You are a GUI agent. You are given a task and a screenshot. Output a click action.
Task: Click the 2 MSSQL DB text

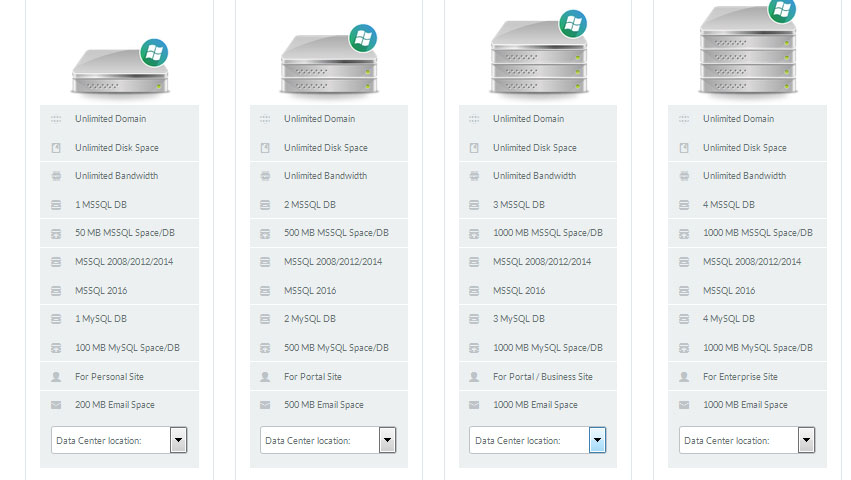point(310,205)
